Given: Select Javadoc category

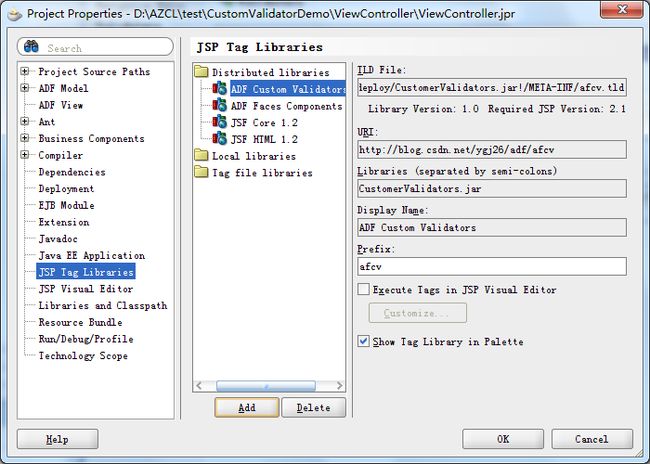Looking at the screenshot, I should tap(58, 239).
